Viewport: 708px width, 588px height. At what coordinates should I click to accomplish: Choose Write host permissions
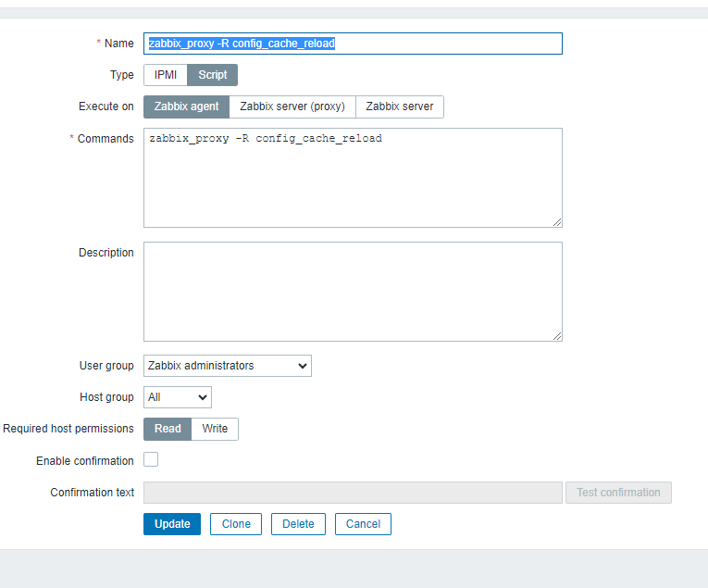[x=215, y=429]
